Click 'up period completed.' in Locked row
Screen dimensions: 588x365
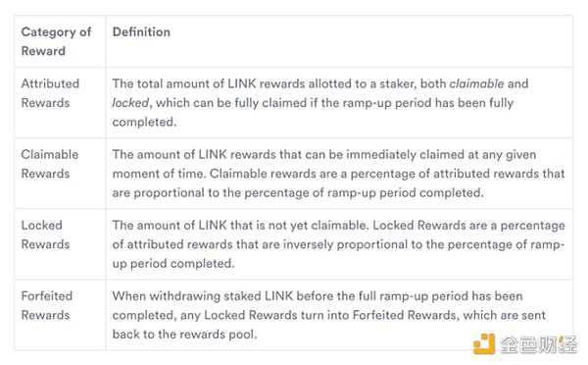coord(173,263)
